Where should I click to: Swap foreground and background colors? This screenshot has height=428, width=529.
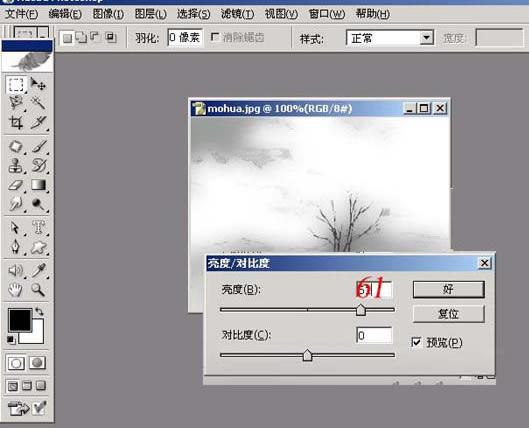tap(40, 312)
